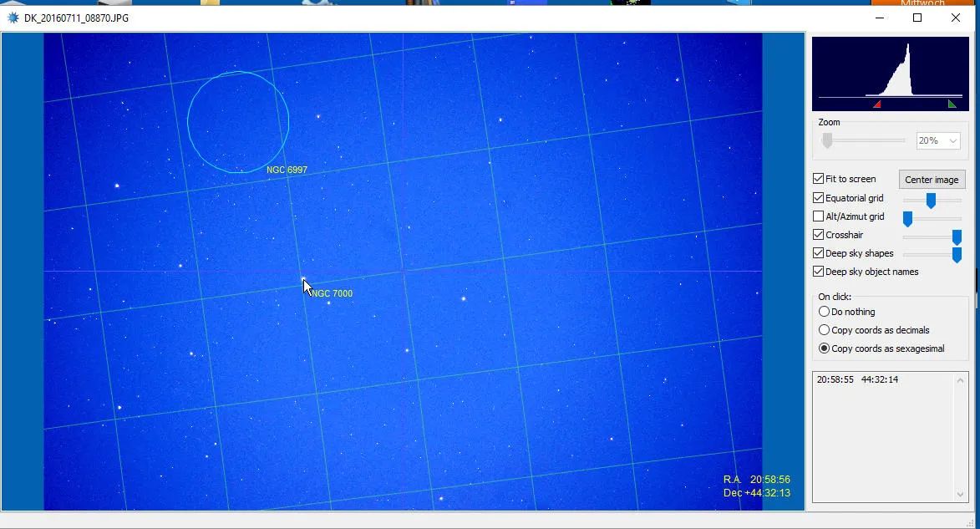Click the NGC 6997 object label
Screen dimensions: 980x529
tap(287, 170)
